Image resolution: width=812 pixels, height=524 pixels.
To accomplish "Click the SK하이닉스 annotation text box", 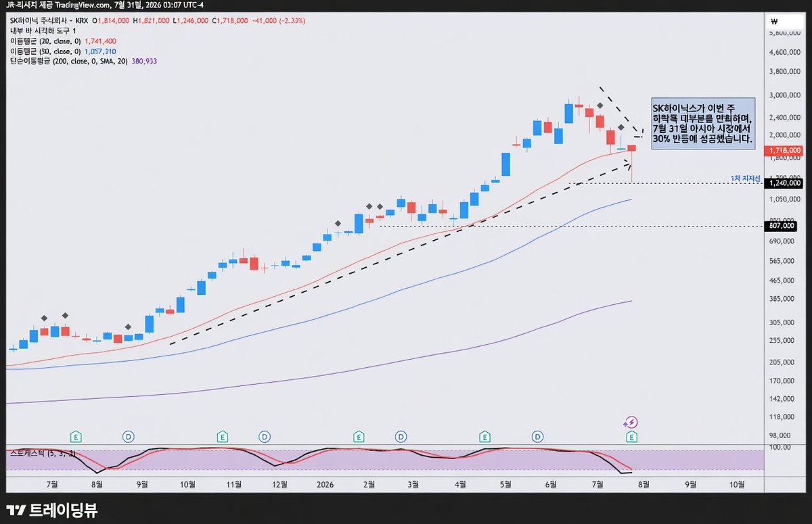I will 702,123.
